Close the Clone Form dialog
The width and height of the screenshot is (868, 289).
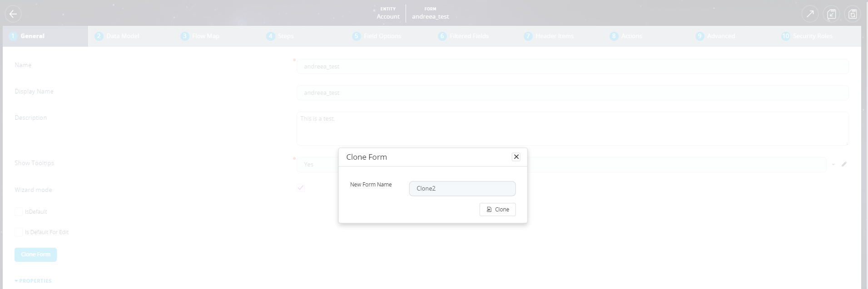pos(516,157)
